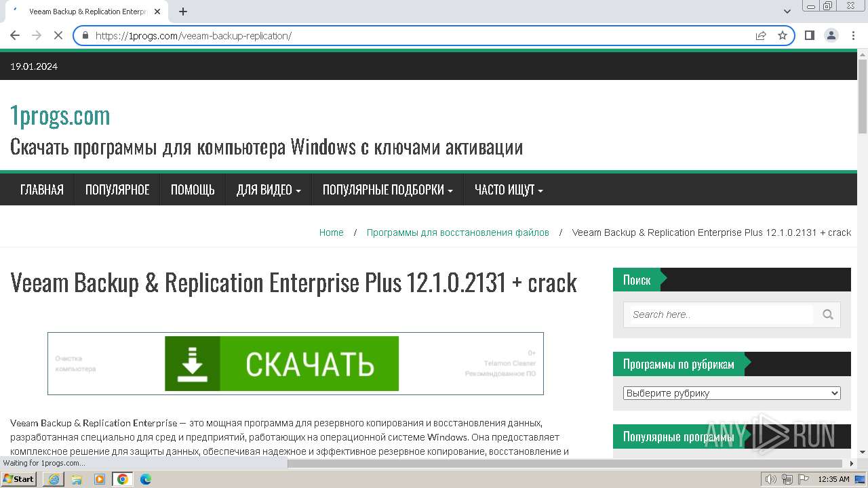Viewport: 868px width, 488px height.
Task: Click the address bar URL
Action: click(x=193, y=35)
